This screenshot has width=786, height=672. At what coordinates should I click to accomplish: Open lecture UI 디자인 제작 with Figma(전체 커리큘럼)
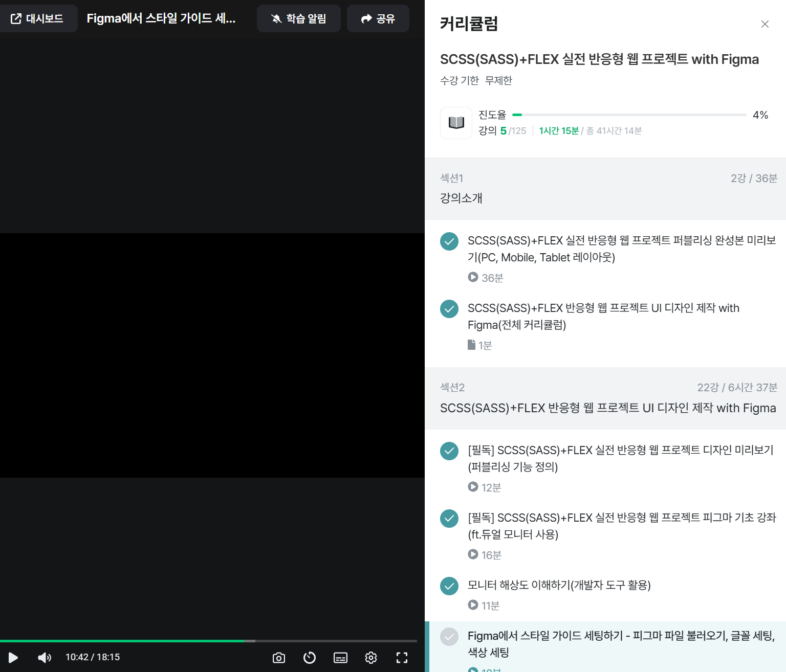(x=603, y=316)
